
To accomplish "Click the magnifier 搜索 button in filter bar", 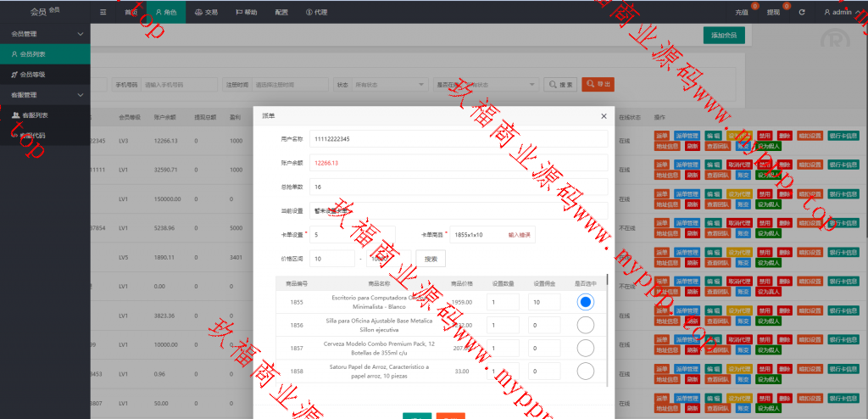I will pos(561,84).
